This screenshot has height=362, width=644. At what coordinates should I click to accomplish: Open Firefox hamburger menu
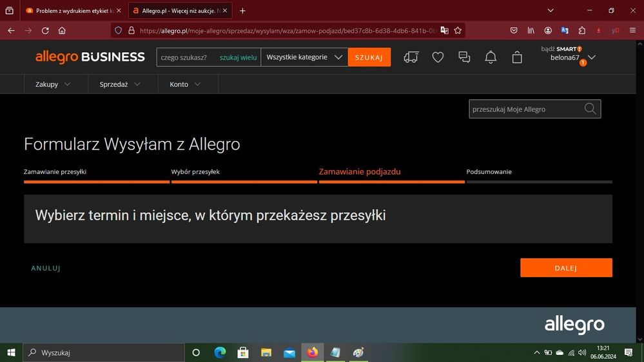click(632, 30)
